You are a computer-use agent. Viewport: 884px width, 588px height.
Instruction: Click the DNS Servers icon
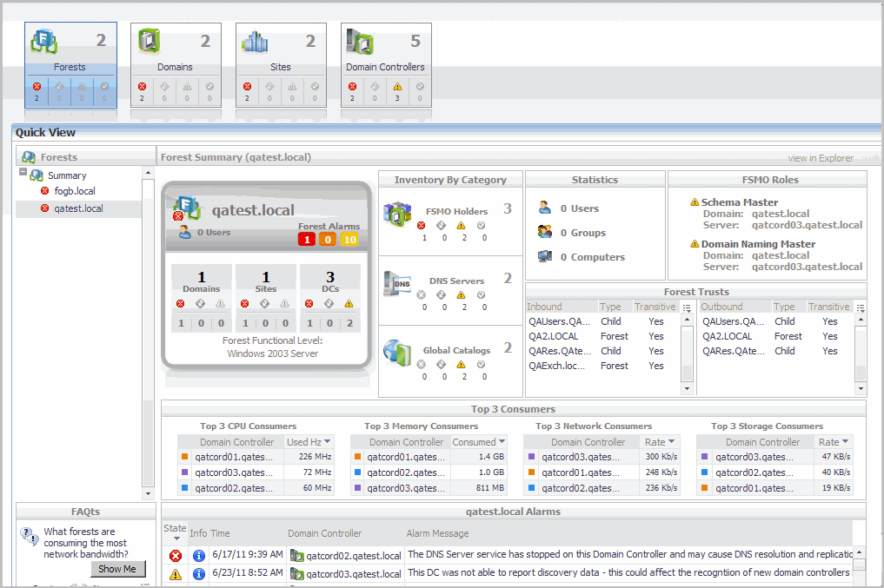tap(398, 283)
